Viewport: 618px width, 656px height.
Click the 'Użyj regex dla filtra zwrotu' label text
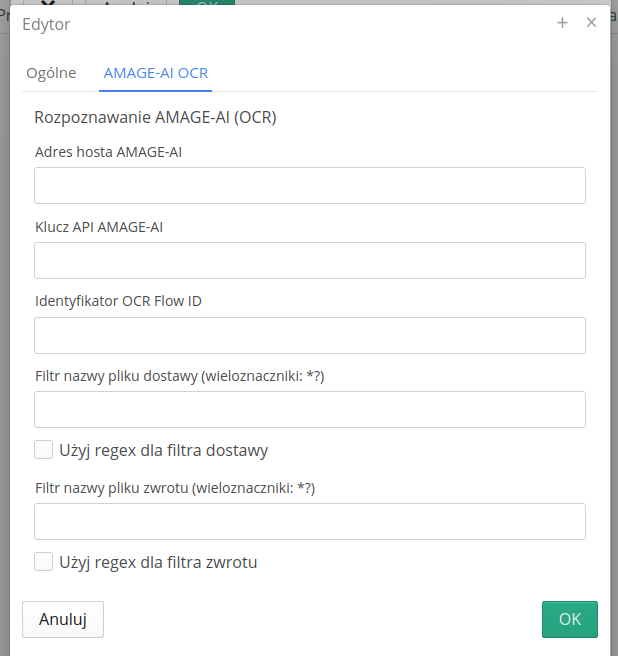tap(158, 562)
